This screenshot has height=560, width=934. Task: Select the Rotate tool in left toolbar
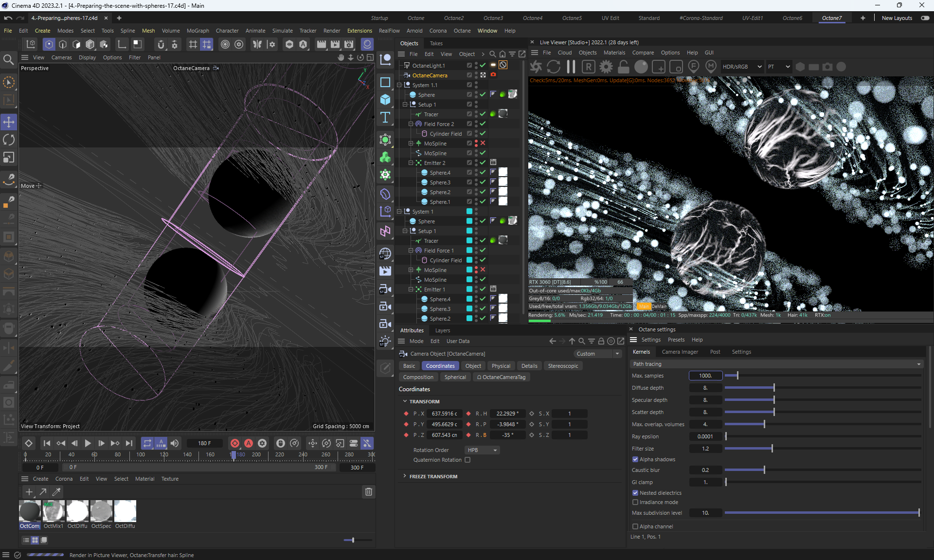[x=9, y=140]
